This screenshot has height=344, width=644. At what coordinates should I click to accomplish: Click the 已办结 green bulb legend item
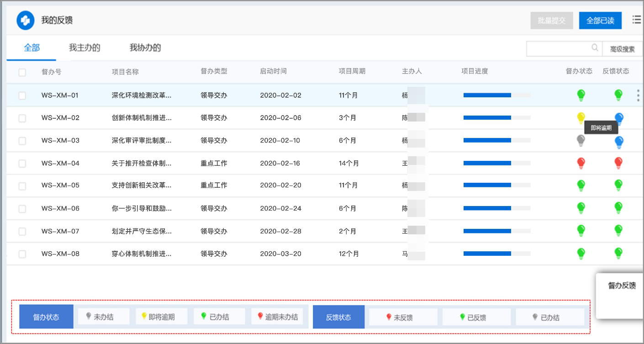click(219, 317)
